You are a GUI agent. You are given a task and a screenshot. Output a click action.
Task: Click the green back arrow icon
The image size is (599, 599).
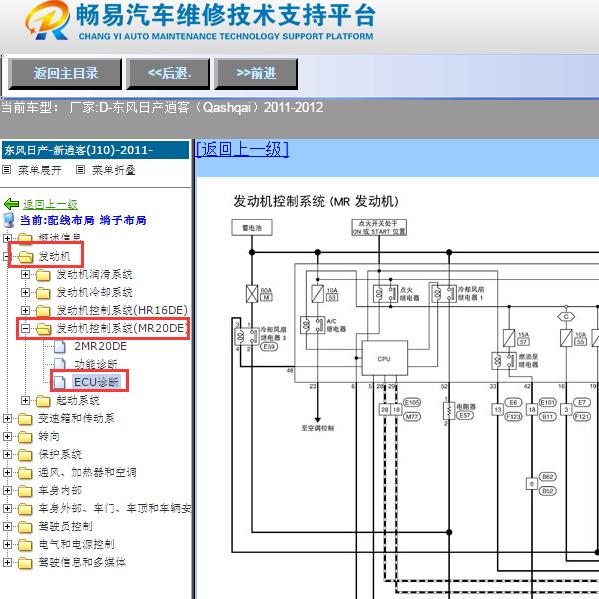tap(11, 204)
